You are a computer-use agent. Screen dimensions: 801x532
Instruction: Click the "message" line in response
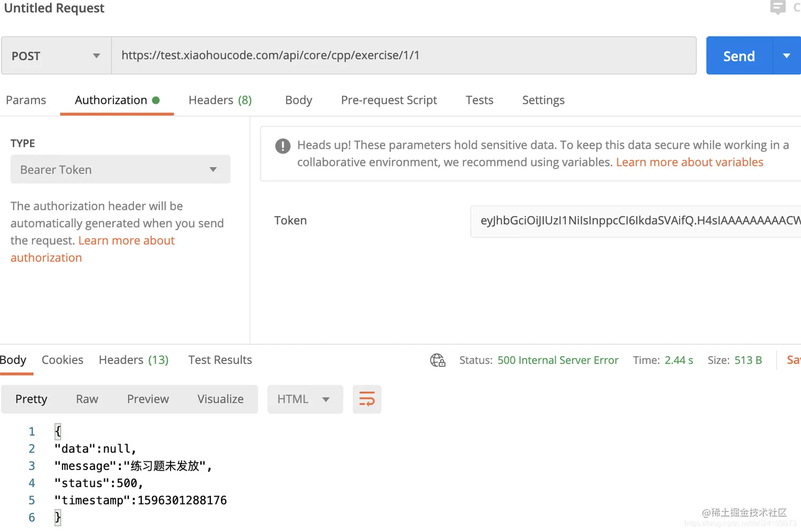[x=133, y=466]
